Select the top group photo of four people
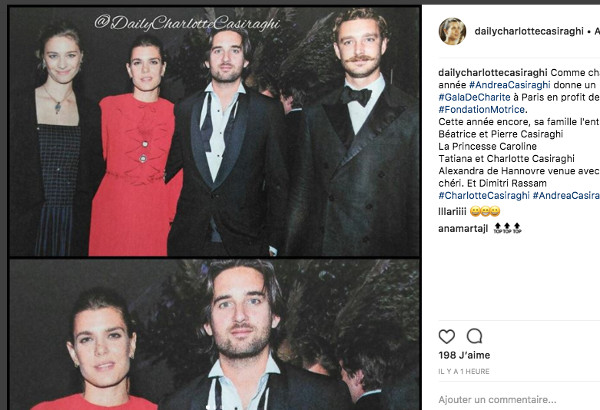600x410 pixels. 215,131
